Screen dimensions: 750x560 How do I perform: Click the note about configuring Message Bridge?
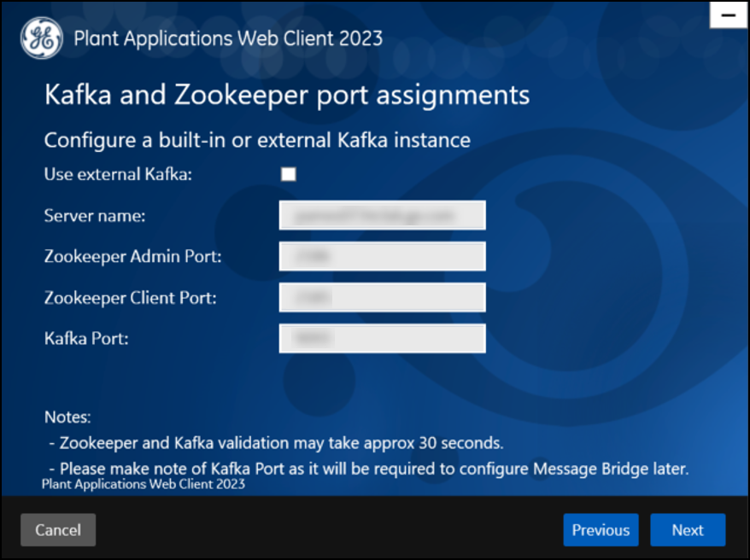click(x=368, y=469)
